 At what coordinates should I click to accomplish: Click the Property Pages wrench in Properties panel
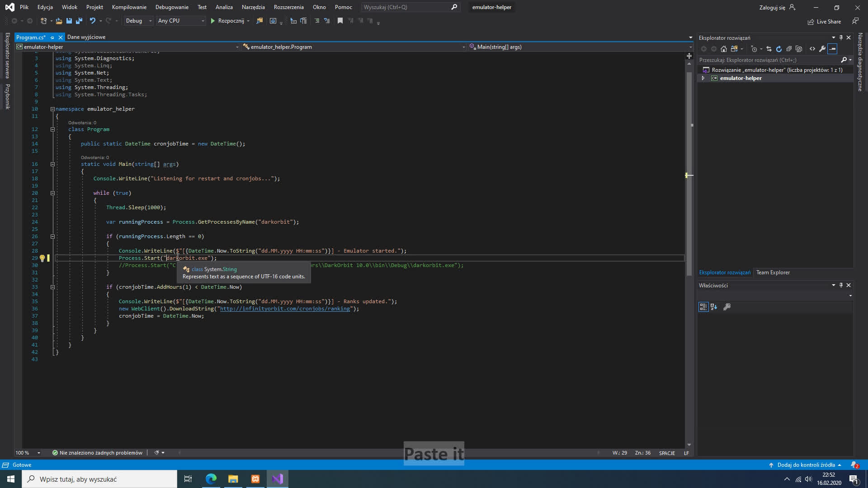(x=727, y=307)
